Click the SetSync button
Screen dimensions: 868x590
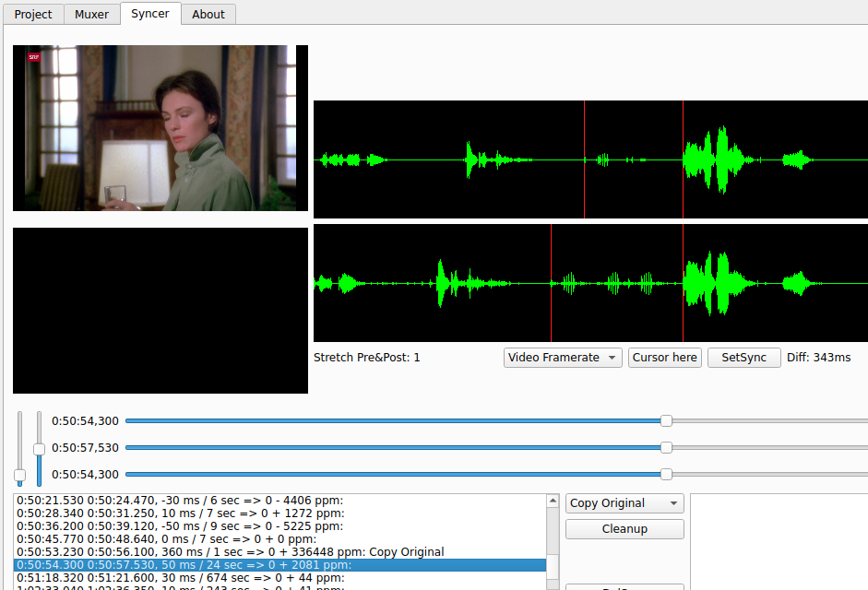coord(743,358)
